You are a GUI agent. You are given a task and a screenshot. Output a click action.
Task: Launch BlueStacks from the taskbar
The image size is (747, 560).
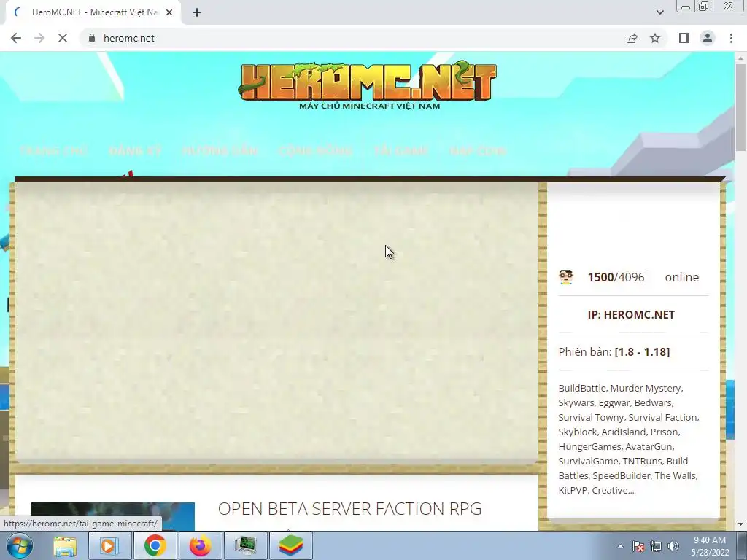tap(291, 545)
